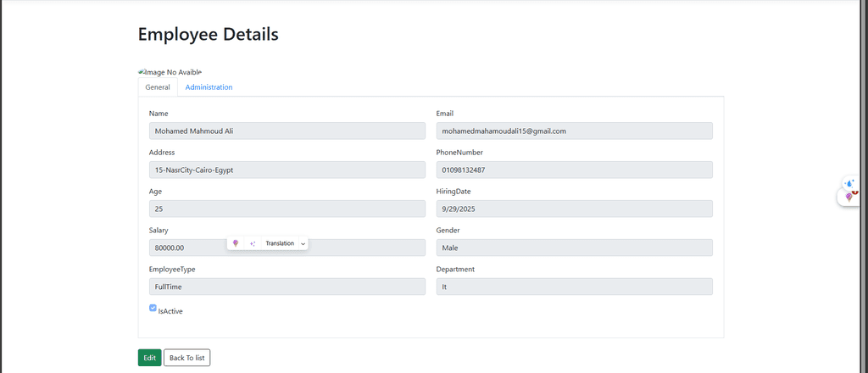This screenshot has height=373, width=868.
Task: Click the Gender field showing Male
Action: [x=574, y=248]
